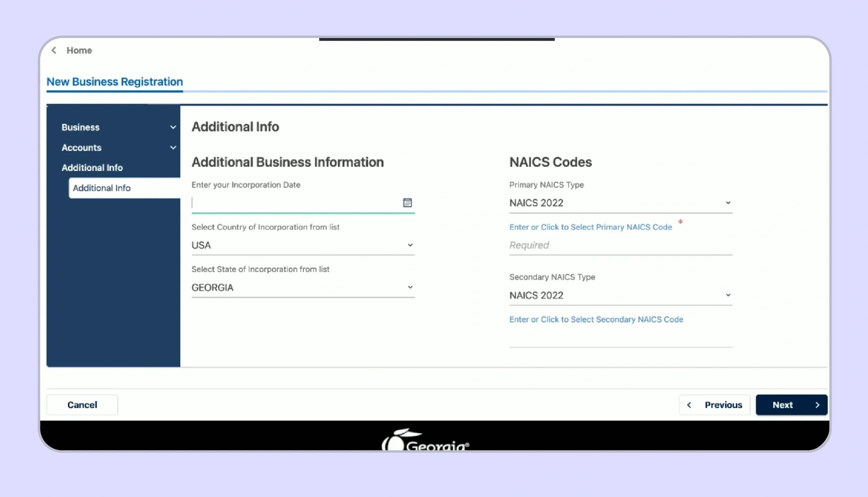Open the Country of Incorporation dropdown

click(303, 245)
